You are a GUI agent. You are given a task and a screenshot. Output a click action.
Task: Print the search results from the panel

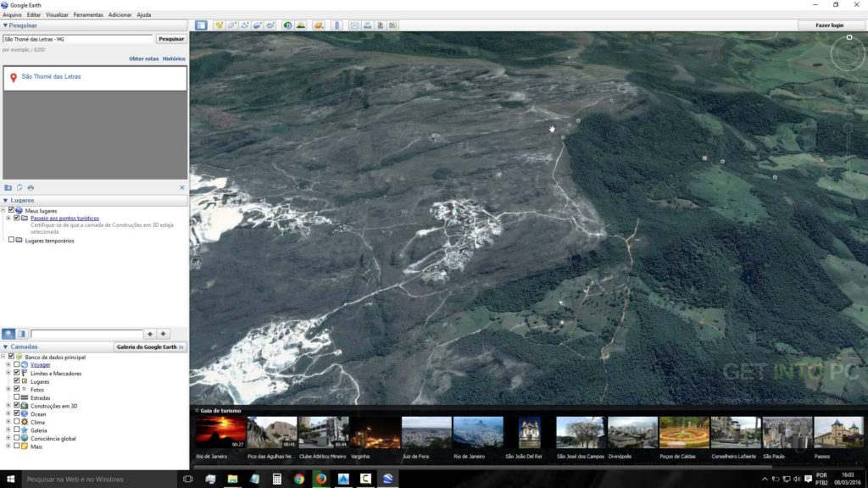pos(31,187)
